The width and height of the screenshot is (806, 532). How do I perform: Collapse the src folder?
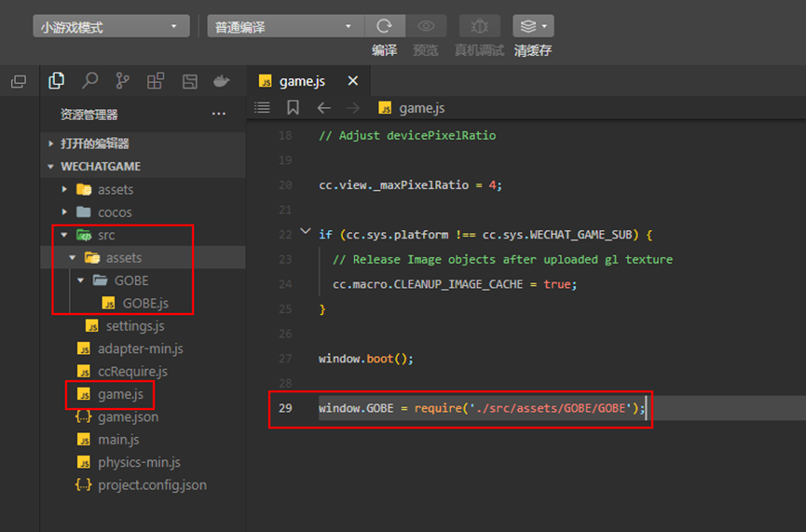(104, 235)
